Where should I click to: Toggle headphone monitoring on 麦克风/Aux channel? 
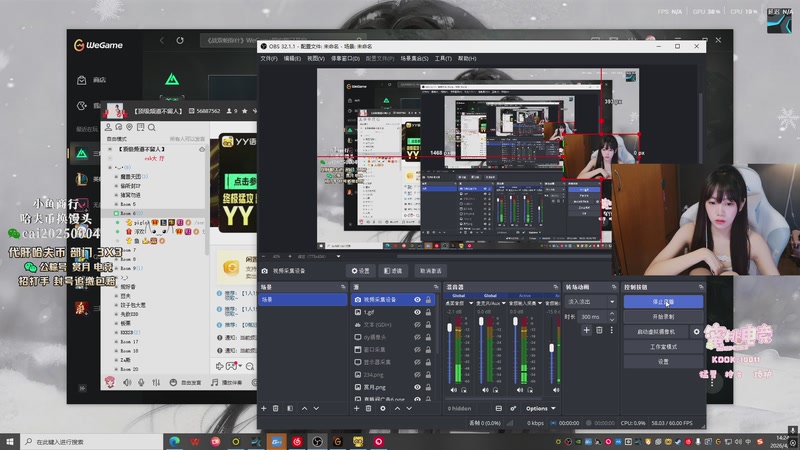(495, 390)
